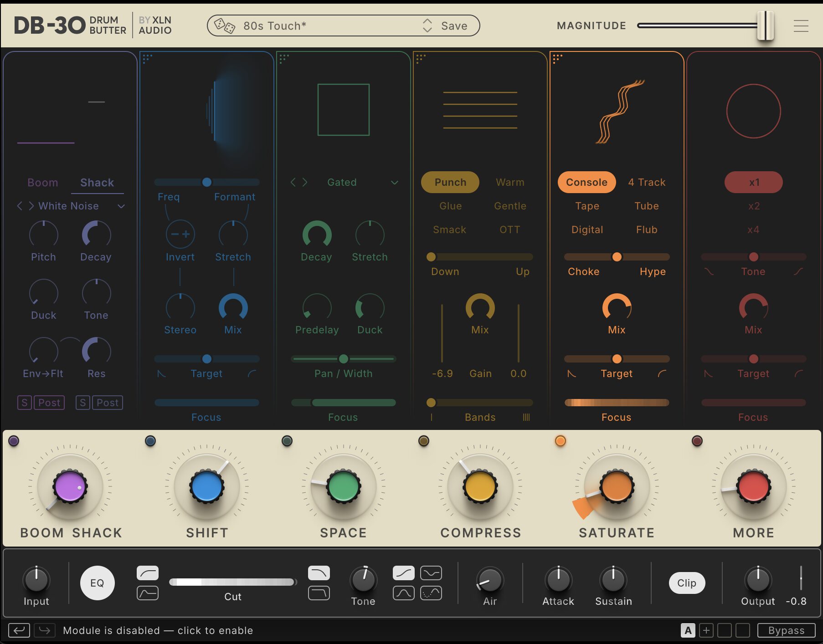Image resolution: width=823 pixels, height=644 pixels.
Task: Switch to the Shack tab
Action: [97, 183]
